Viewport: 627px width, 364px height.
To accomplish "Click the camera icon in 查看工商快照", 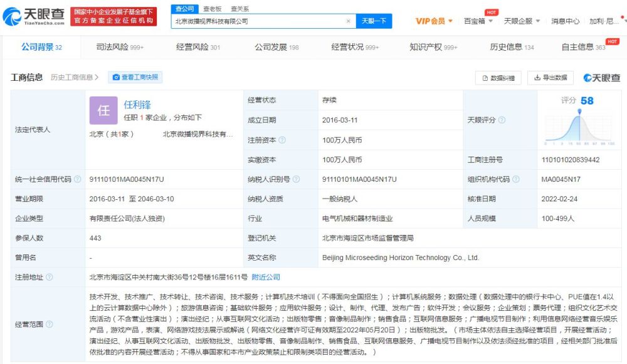I will tap(117, 77).
